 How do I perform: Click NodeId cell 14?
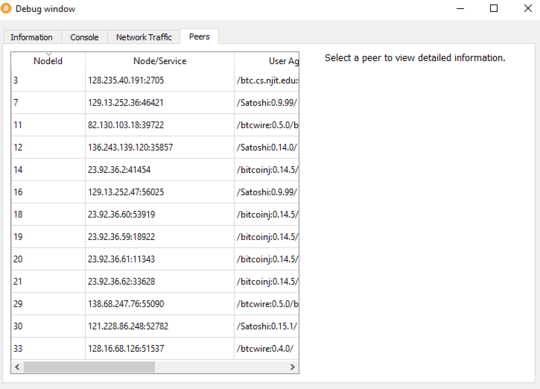coord(48,170)
